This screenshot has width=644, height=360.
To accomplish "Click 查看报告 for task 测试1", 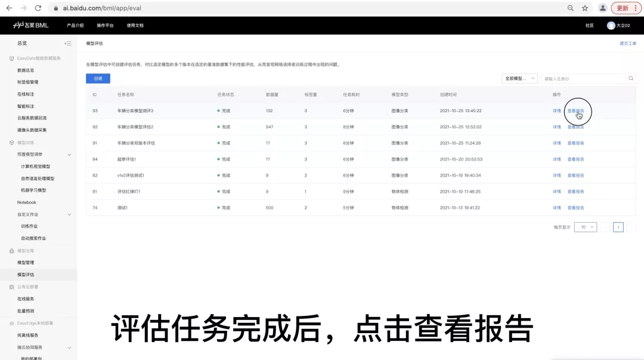I will [x=575, y=208].
